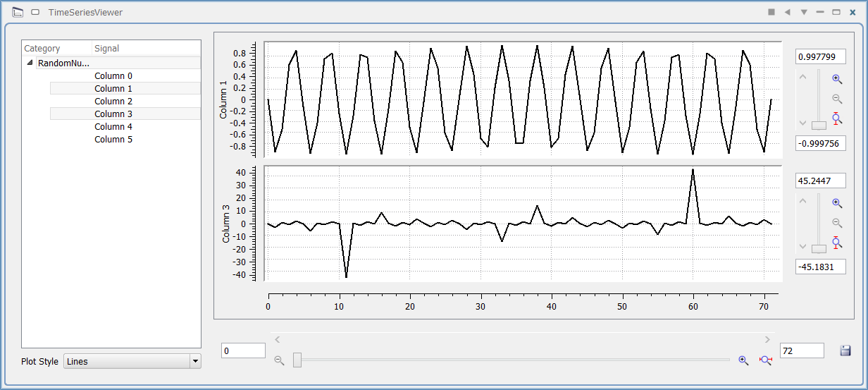
Task: Click the square stop icon in the title bar
Action: click(x=771, y=12)
